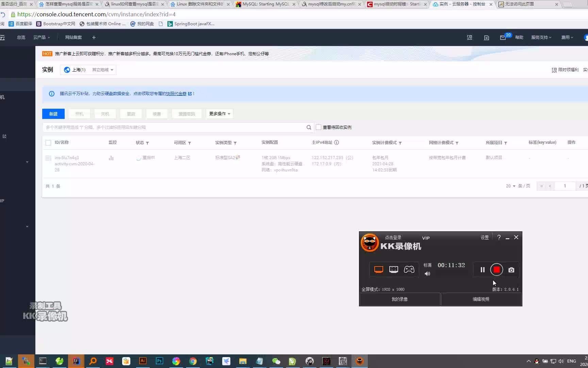Filter by 实例计费模式 column
Image resolution: width=588 pixels, height=368 pixels.
pyautogui.click(x=400, y=143)
